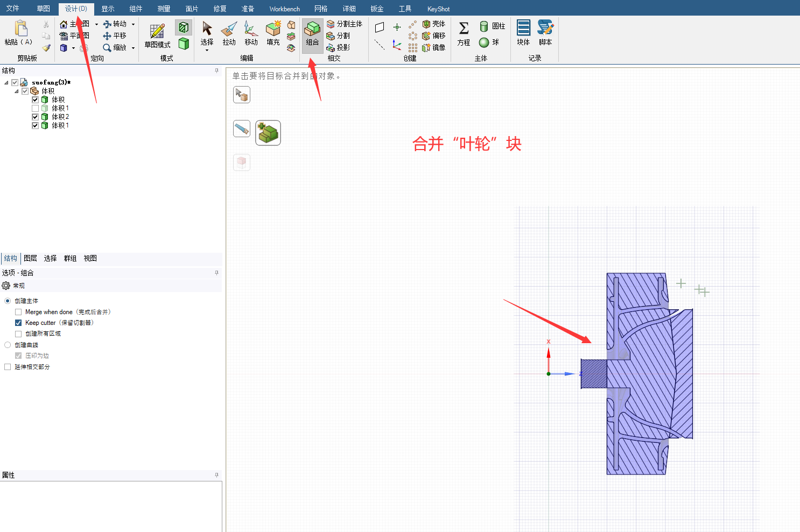The height and width of the screenshot is (532, 800).
Task: Open 草图模式 (Sketch mode)
Action: pos(157,36)
